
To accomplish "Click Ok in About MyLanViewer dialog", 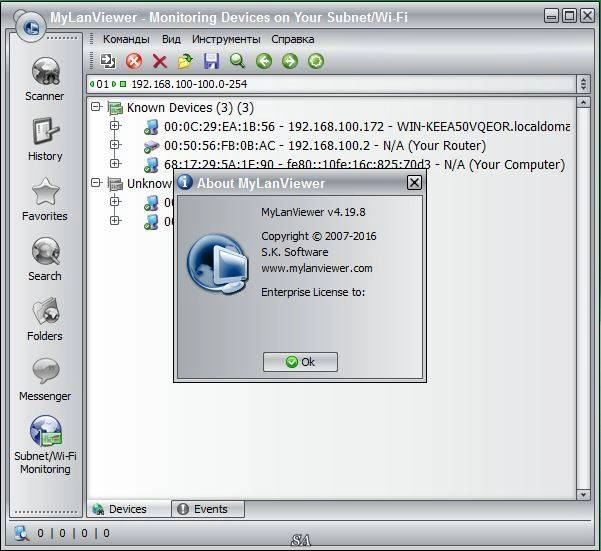I will pos(300,362).
